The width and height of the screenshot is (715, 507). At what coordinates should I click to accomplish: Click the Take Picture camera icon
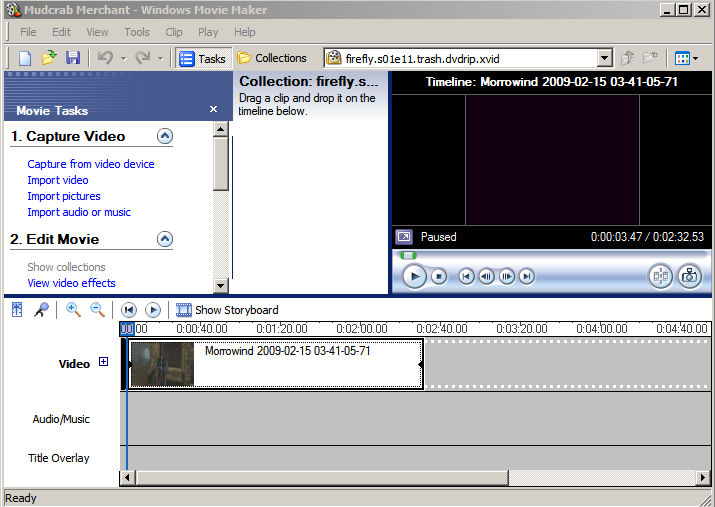point(689,276)
